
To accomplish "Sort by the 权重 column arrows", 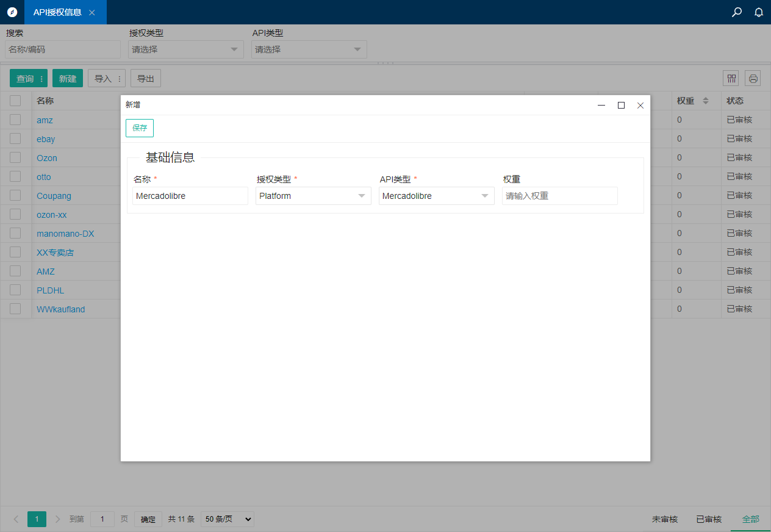I will click(706, 101).
